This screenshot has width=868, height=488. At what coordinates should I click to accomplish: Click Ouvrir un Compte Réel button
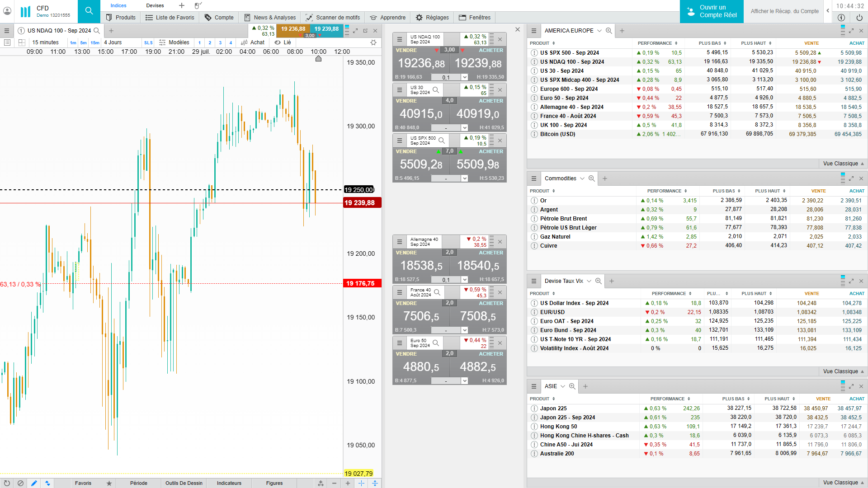tap(711, 11)
